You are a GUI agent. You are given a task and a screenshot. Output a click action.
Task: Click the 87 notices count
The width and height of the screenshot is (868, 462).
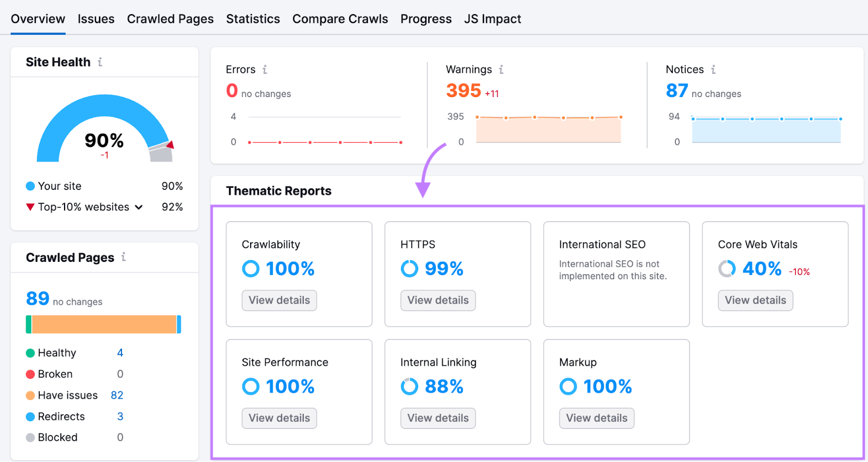pos(677,91)
